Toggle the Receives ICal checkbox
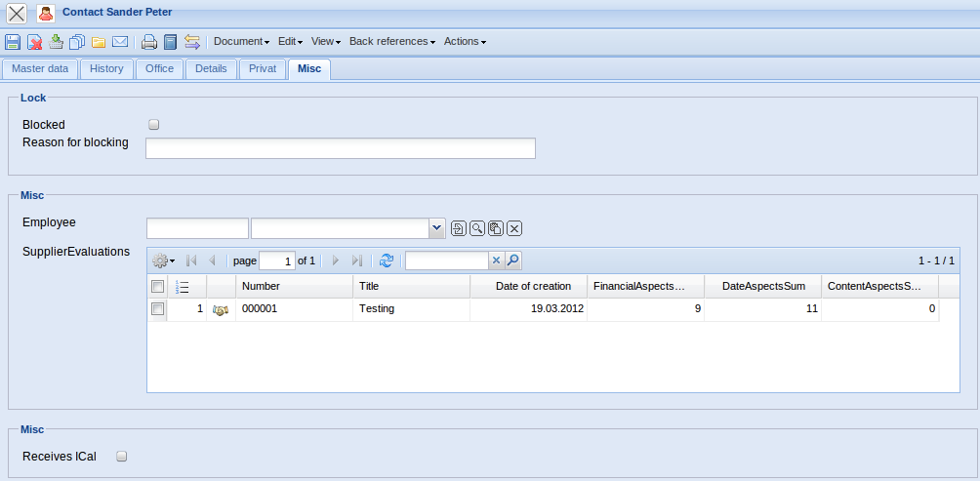Viewport: 980px width, 481px height. click(122, 456)
